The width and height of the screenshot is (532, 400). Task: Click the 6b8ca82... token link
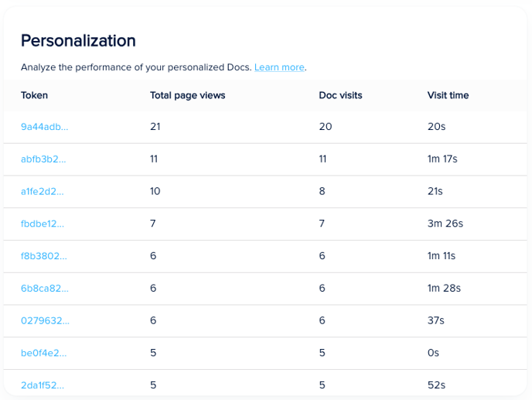pos(44,289)
